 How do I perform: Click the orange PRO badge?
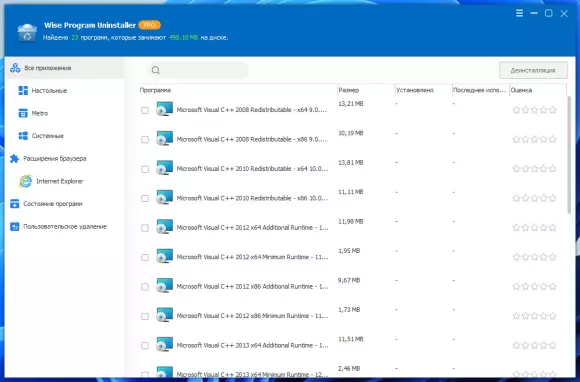149,25
